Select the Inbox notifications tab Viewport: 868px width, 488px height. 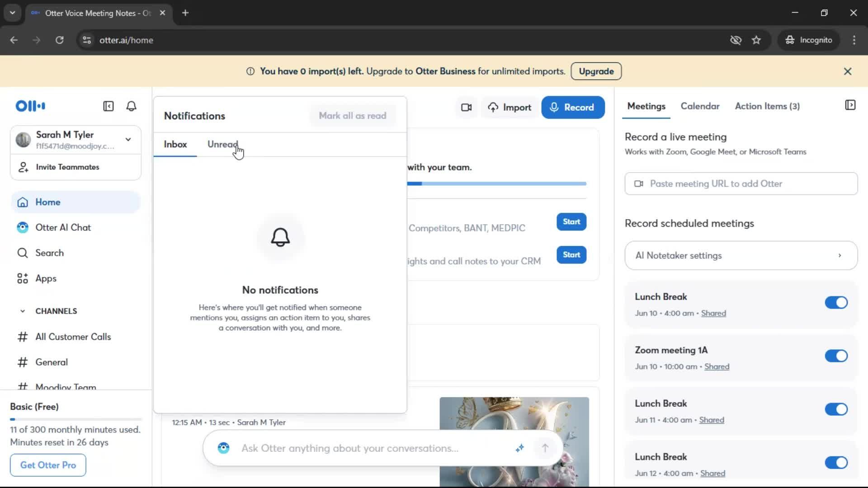(175, 144)
